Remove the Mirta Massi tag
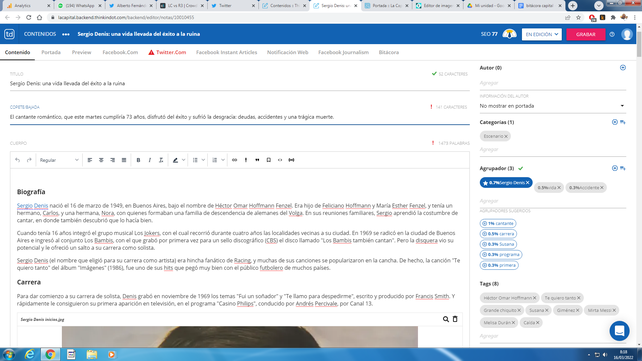642x361 pixels. [614, 310]
